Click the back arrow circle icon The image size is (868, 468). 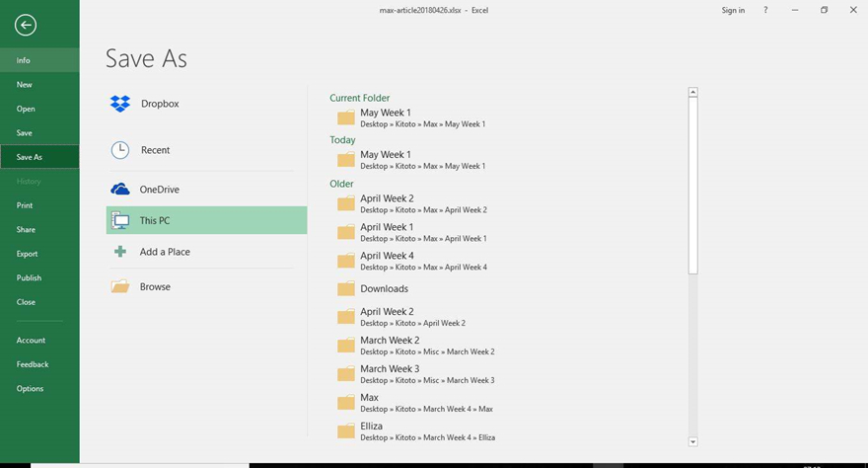(27, 26)
